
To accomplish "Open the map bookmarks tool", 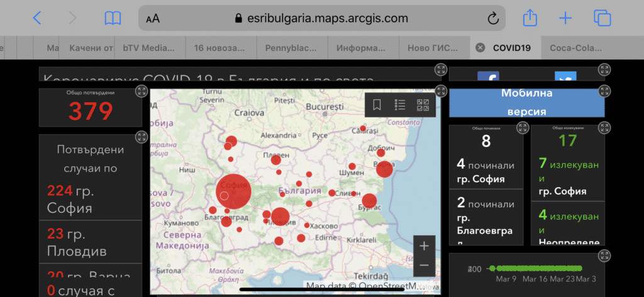I will [x=377, y=105].
